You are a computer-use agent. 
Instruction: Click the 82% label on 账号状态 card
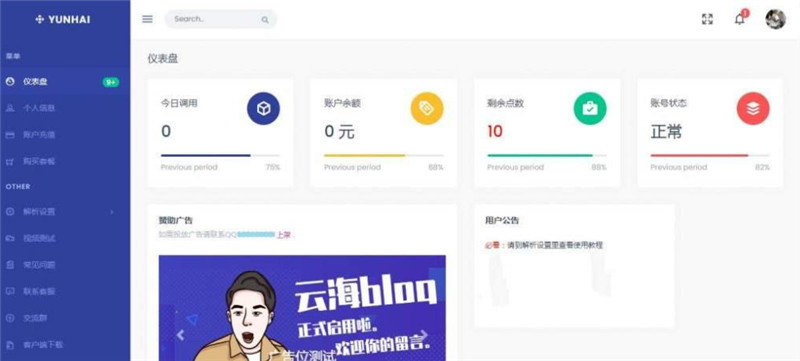tap(763, 167)
